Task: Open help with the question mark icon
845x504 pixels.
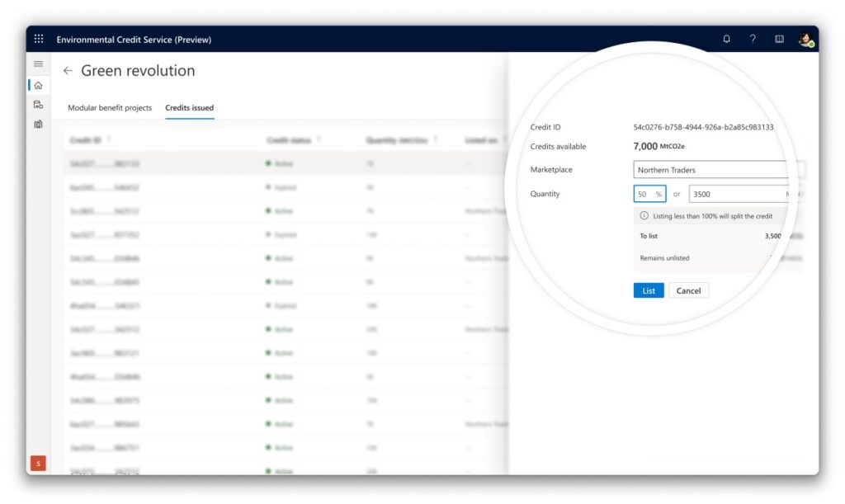Action: click(752, 39)
